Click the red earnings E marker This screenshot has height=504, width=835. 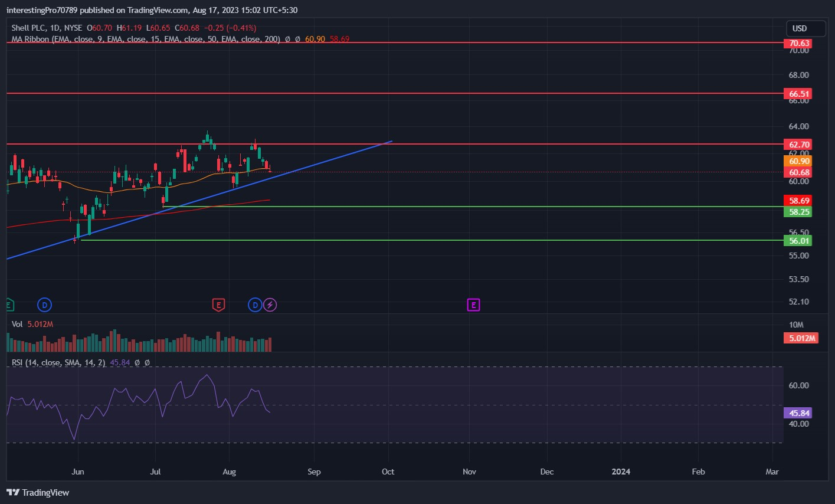[218, 305]
